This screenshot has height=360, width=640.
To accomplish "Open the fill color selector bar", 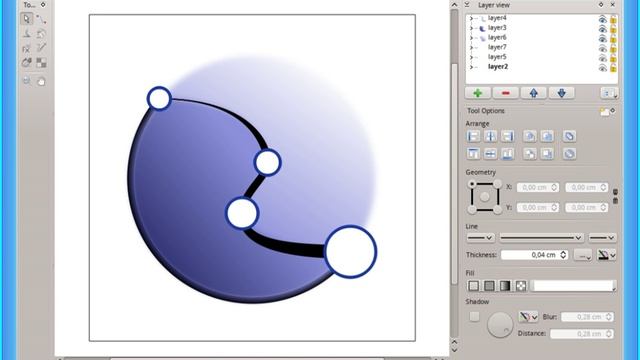I will (x=573, y=286).
